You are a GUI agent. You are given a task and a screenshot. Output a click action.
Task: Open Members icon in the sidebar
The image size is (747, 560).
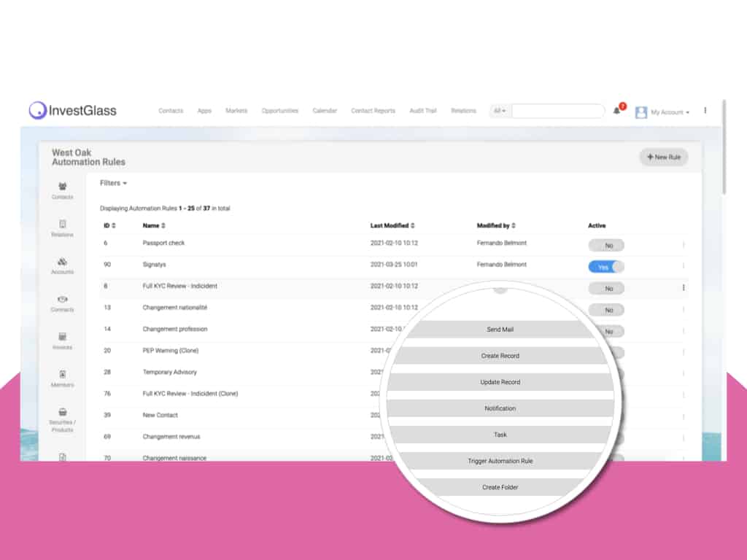click(63, 378)
